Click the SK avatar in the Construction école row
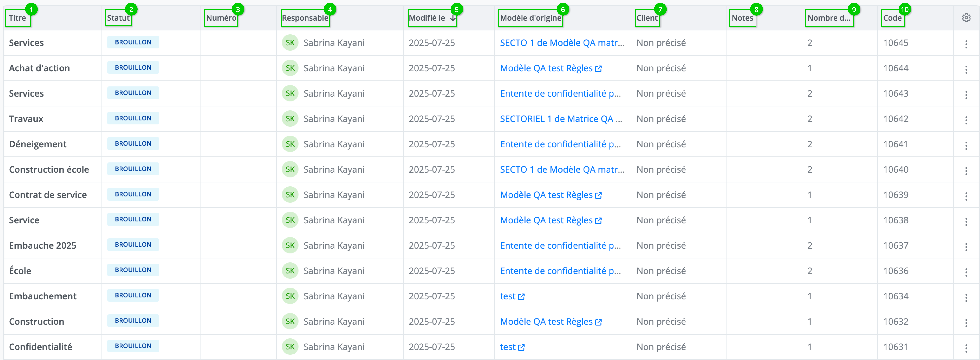Viewport: 980px width, 360px height. point(290,169)
